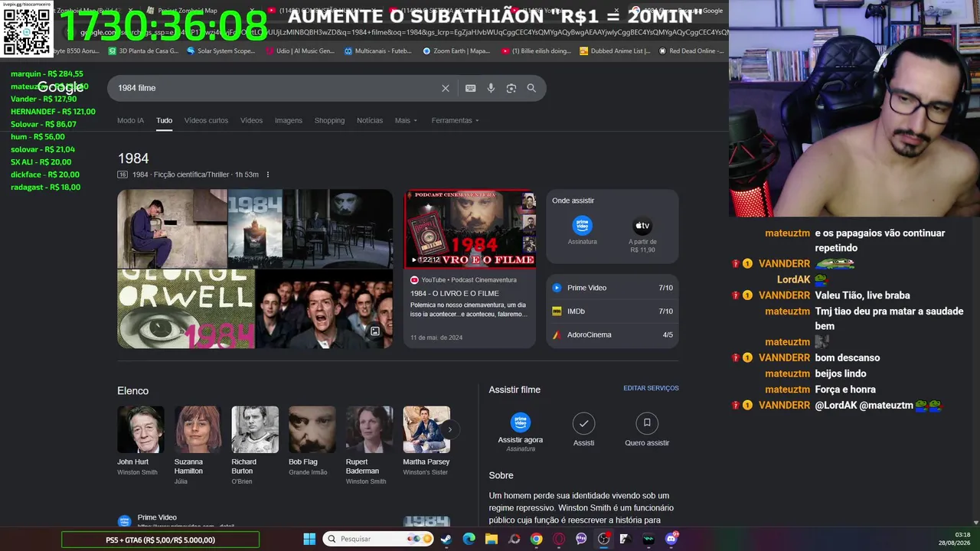Toggle Quero assistir bookmark for the film

point(647,430)
